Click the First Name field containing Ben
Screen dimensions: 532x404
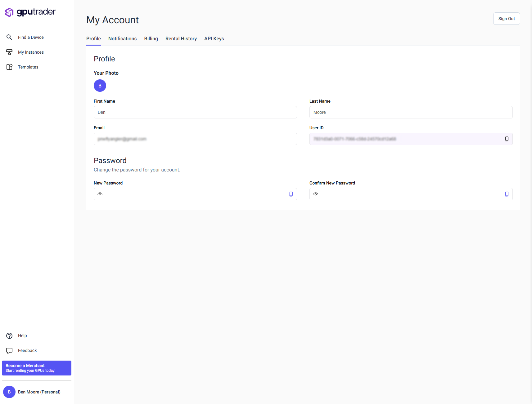point(195,112)
